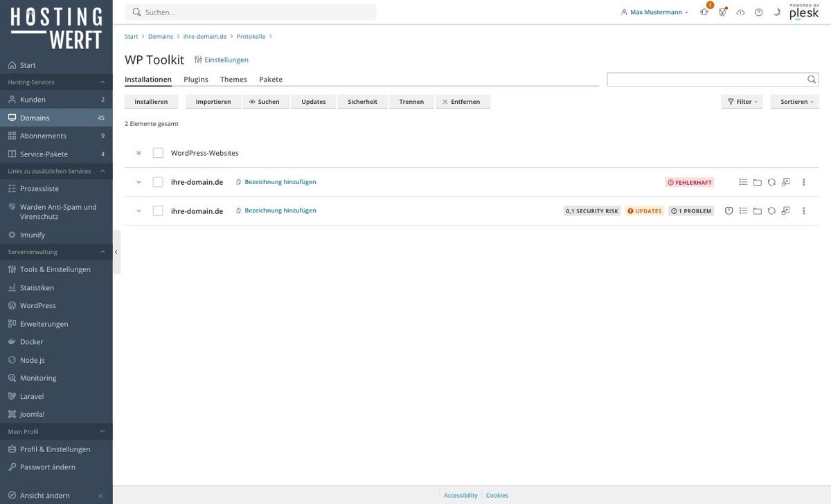Click the Plesk logo
The height and width of the screenshot is (504, 831).
(x=804, y=12)
